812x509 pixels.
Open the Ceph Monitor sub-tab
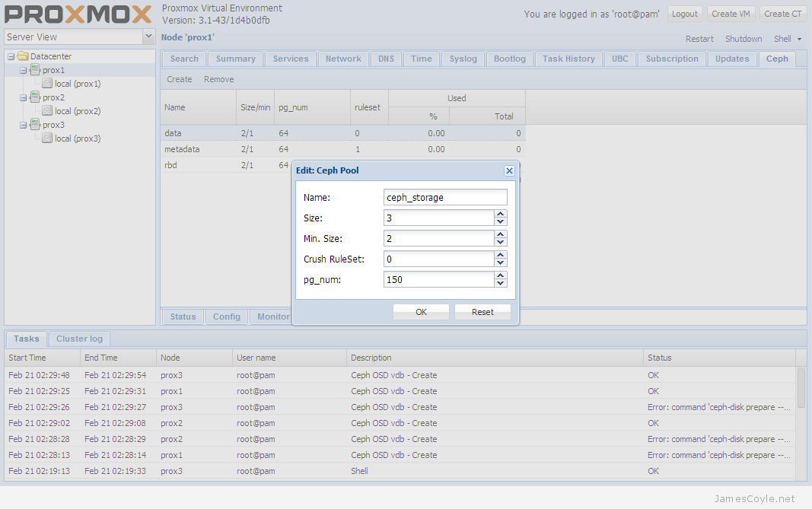point(273,317)
